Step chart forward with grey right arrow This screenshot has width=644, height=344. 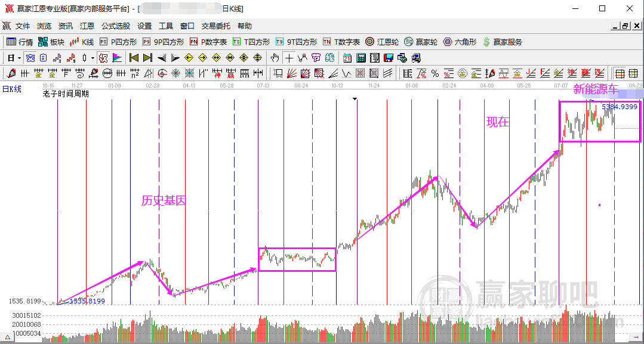175,58
